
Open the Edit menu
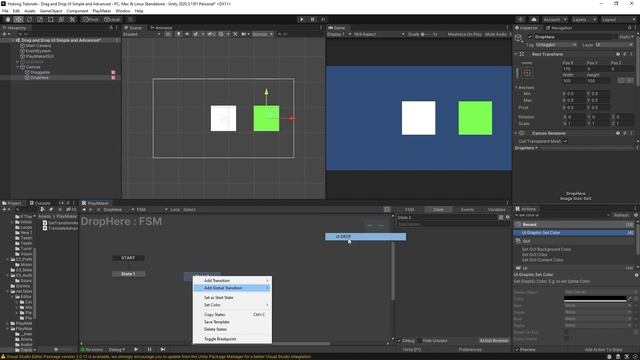(16, 11)
